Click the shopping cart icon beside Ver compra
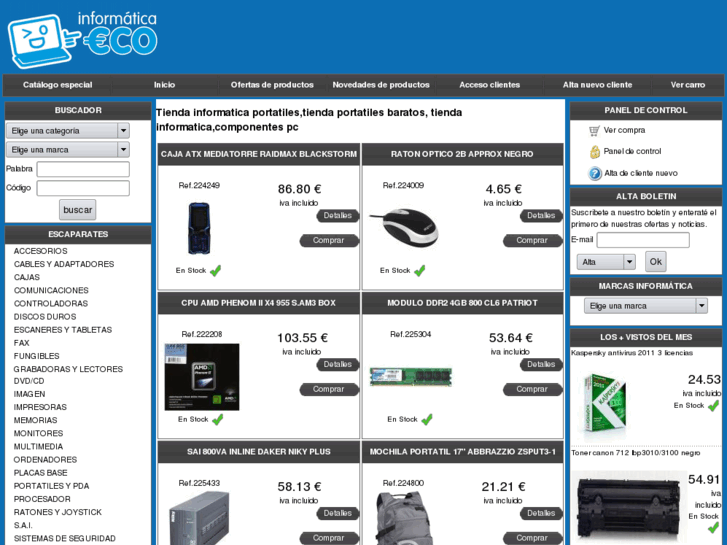 point(594,131)
